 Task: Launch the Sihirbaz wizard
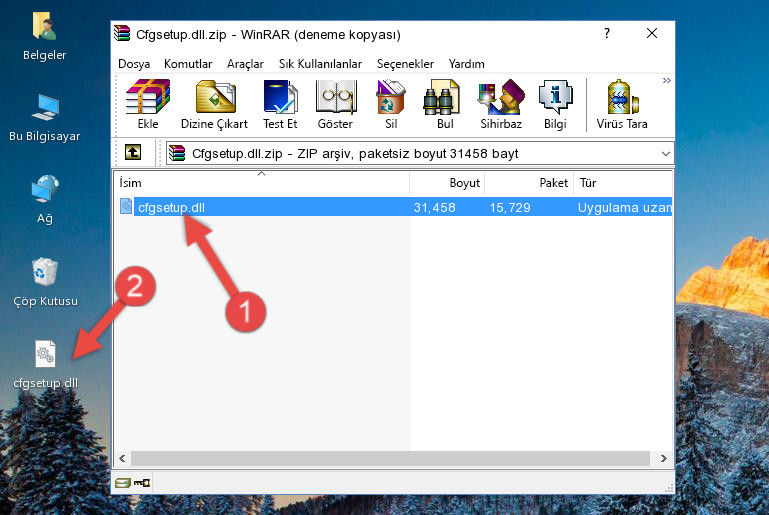(x=501, y=104)
